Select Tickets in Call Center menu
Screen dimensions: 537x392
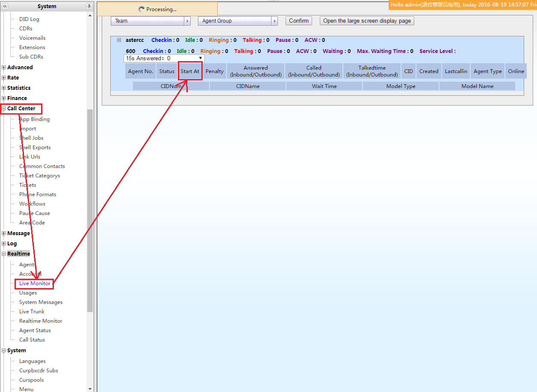pyautogui.click(x=28, y=185)
